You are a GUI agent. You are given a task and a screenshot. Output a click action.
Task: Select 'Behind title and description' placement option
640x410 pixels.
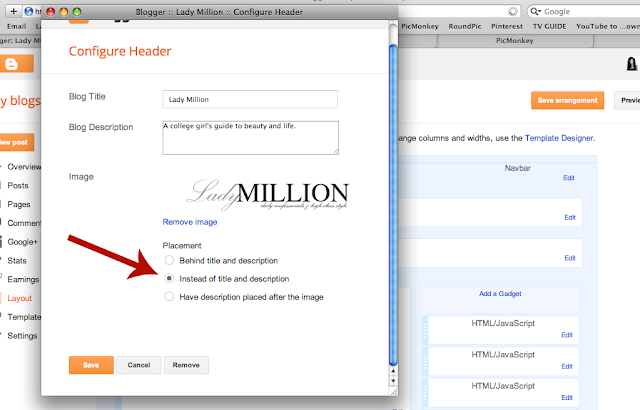coord(169,260)
